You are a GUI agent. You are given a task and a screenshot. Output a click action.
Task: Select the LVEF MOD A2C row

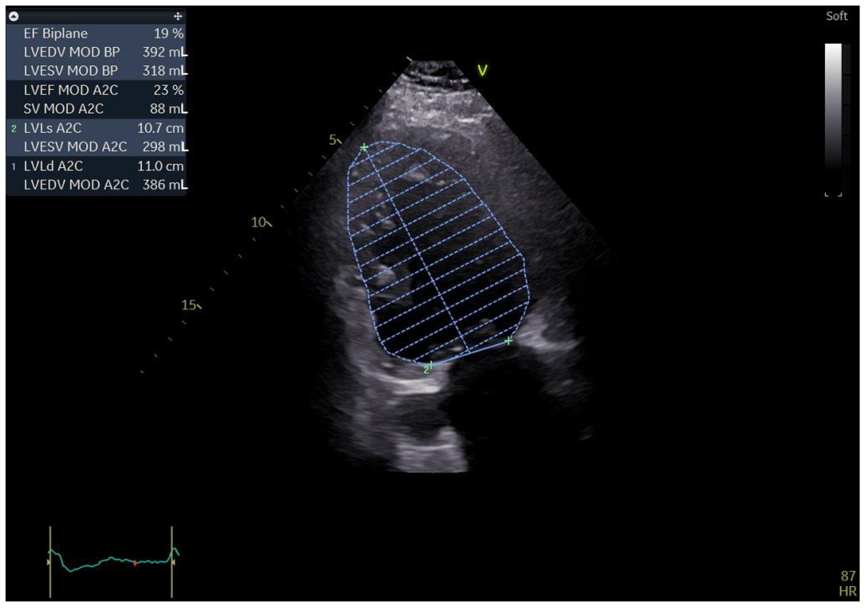tap(96, 90)
